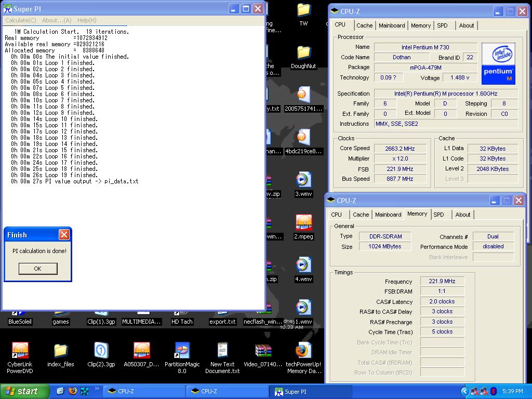532x399 pixels.
Task: Click the export.txt desktop label
Action: [222, 322]
